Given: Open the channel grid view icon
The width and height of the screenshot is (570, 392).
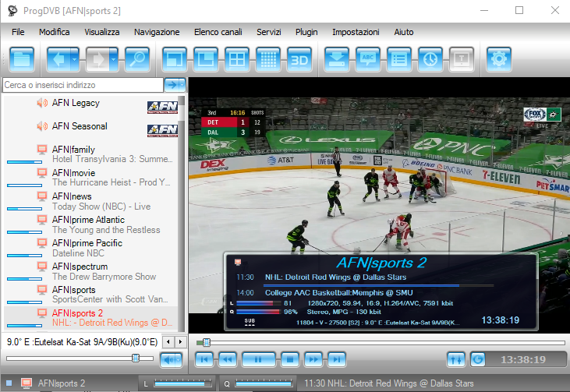Looking at the screenshot, I should tap(268, 59).
